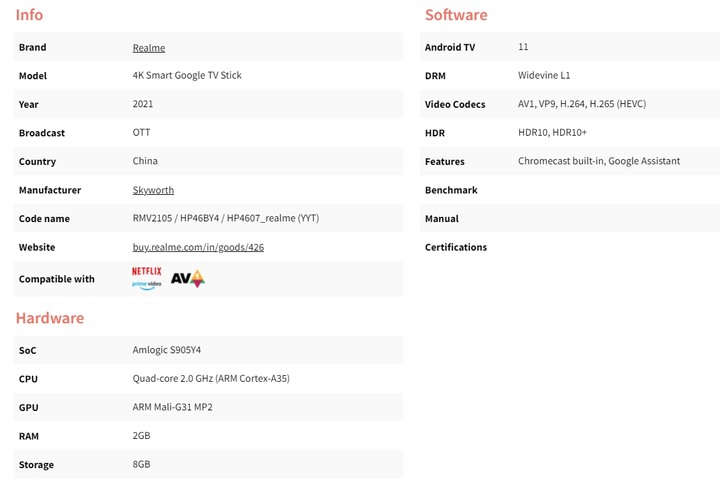Select the storage value 8GB

[141, 464]
